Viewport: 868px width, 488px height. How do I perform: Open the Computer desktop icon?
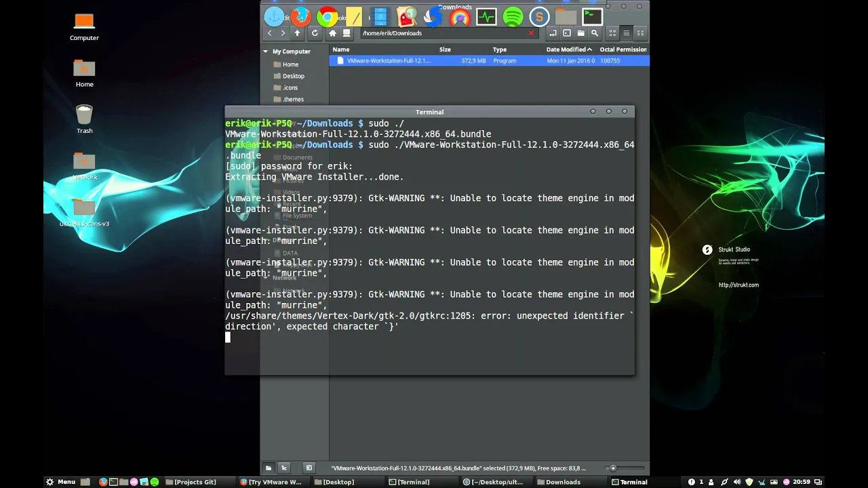click(84, 27)
